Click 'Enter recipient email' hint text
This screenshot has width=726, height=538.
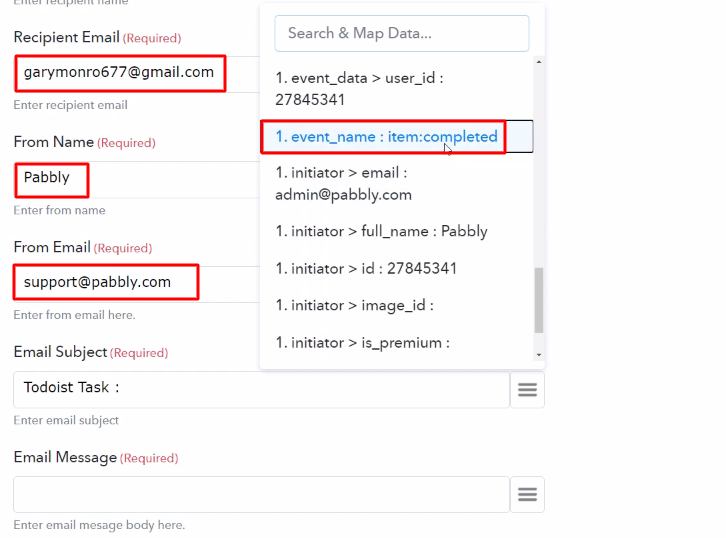[x=70, y=105]
